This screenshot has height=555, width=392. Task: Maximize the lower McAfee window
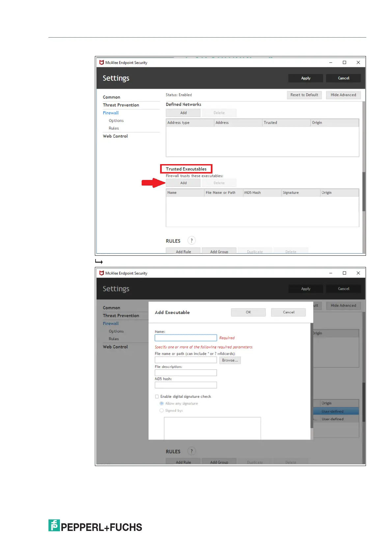click(345, 273)
